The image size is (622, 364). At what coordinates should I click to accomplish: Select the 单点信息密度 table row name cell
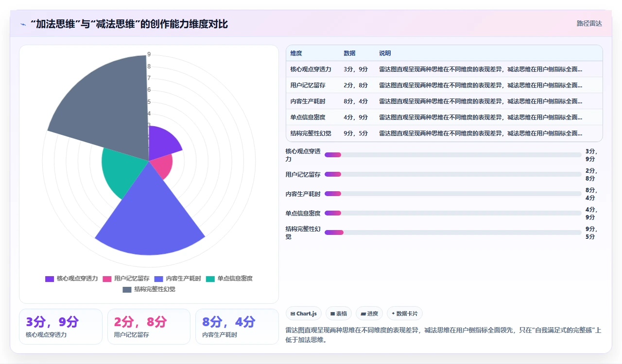tap(308, 117)
